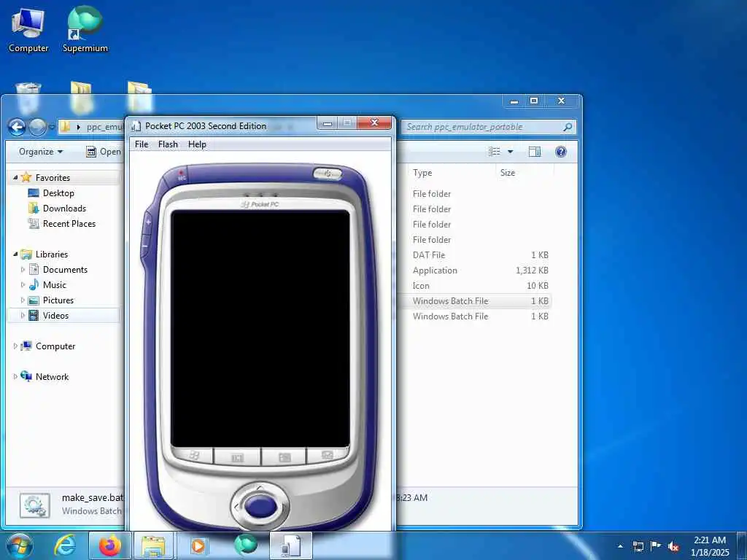
Task: Open the view options dropdown arrow
Action: [x=510, y=152]
